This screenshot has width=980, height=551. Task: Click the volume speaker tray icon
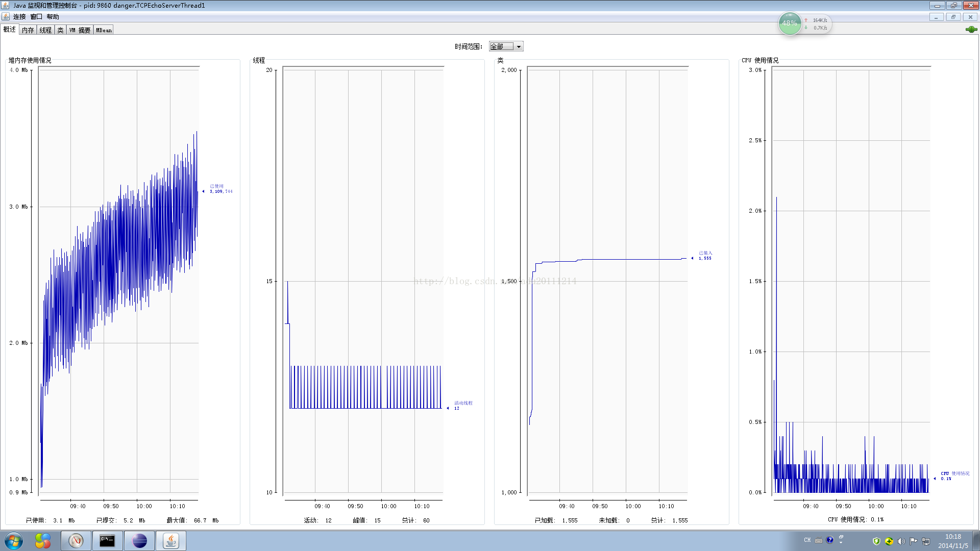coord(901,541)
